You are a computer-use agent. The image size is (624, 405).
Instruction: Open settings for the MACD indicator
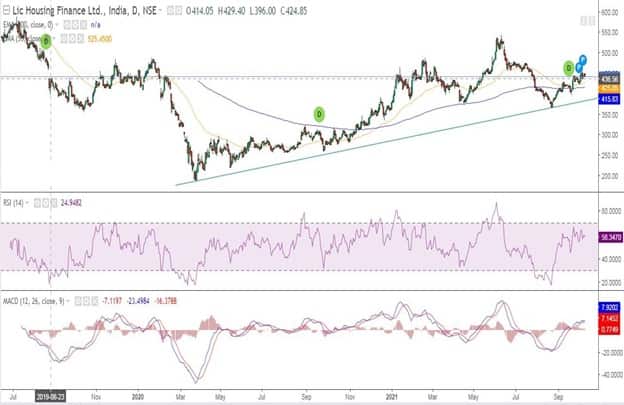pos(86,301)
